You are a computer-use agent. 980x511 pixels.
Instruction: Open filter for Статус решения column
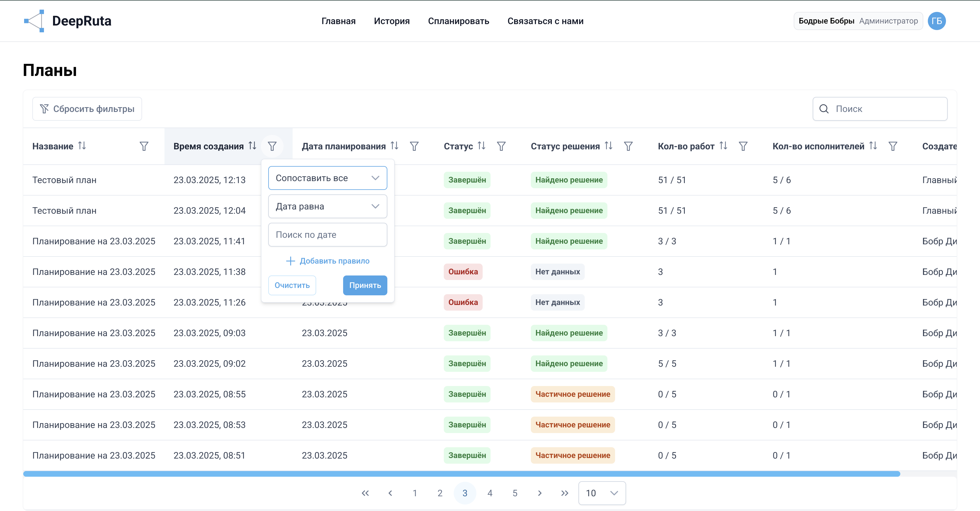point(628,146)
